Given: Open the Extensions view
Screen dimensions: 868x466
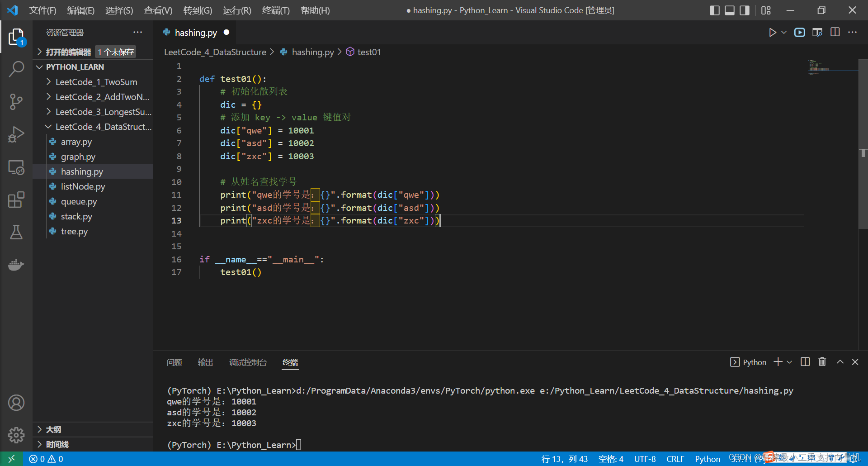Looking at the screenshot, I should pos(16,200).
